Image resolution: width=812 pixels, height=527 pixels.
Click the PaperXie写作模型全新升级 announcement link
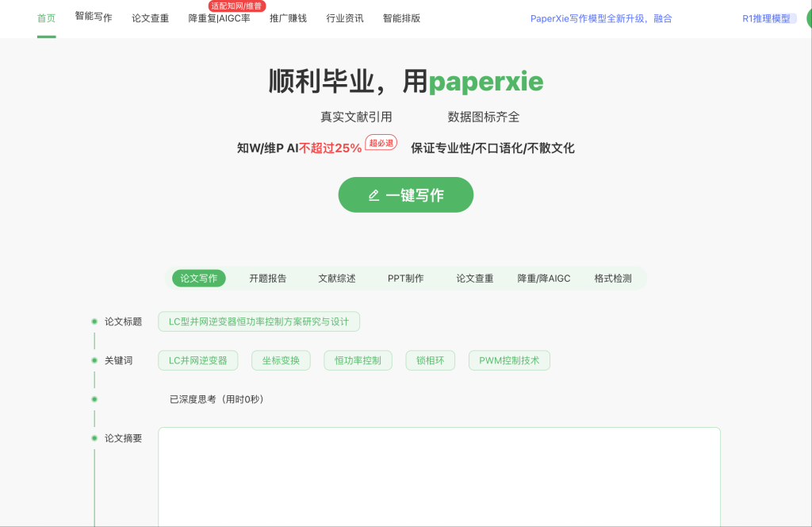601,19
